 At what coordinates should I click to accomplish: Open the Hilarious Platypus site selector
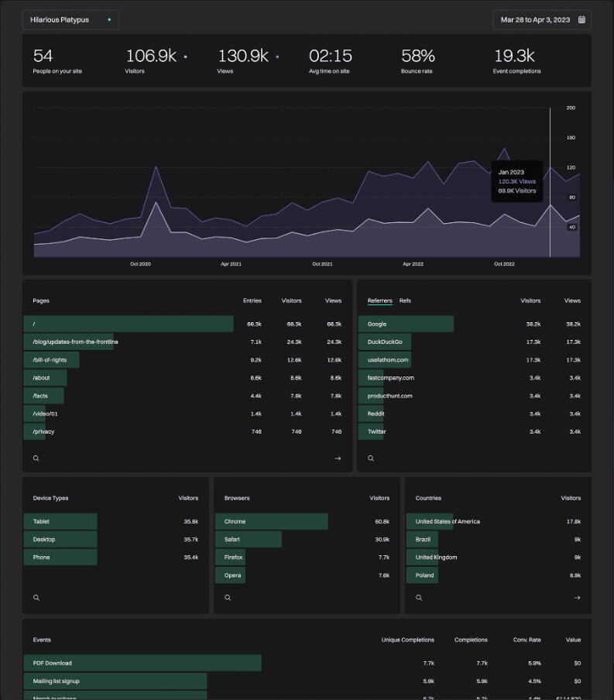click(70, 19)
